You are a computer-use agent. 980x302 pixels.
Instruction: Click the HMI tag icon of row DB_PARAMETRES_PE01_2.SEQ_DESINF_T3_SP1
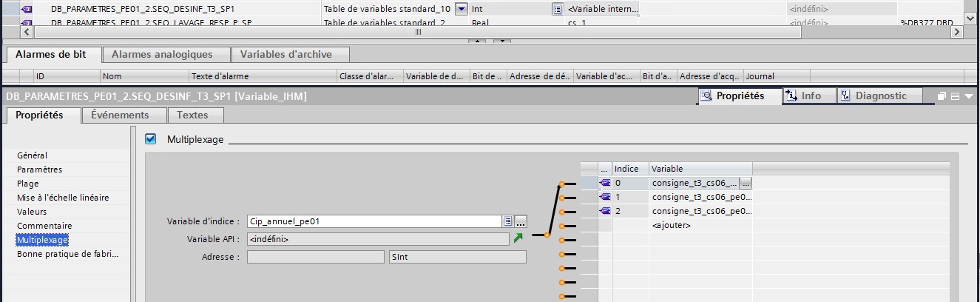click(28, 9)
